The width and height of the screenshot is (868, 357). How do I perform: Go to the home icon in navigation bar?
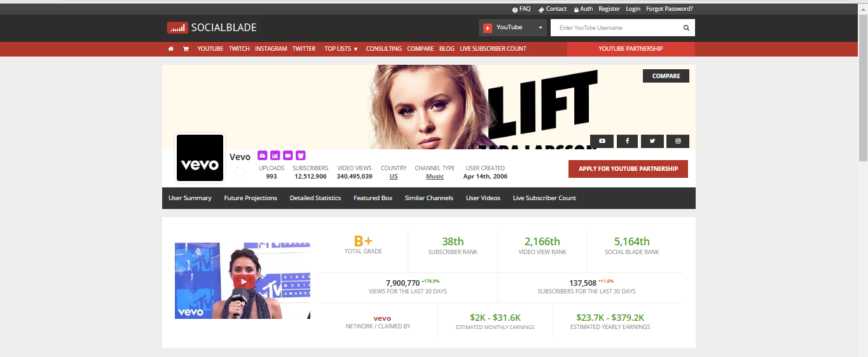[170, 49]
